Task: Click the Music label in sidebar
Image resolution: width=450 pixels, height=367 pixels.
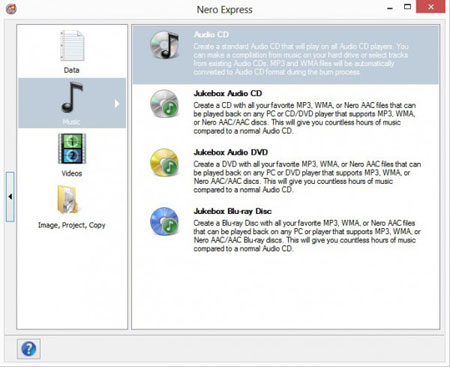Action: pos(71,122)
